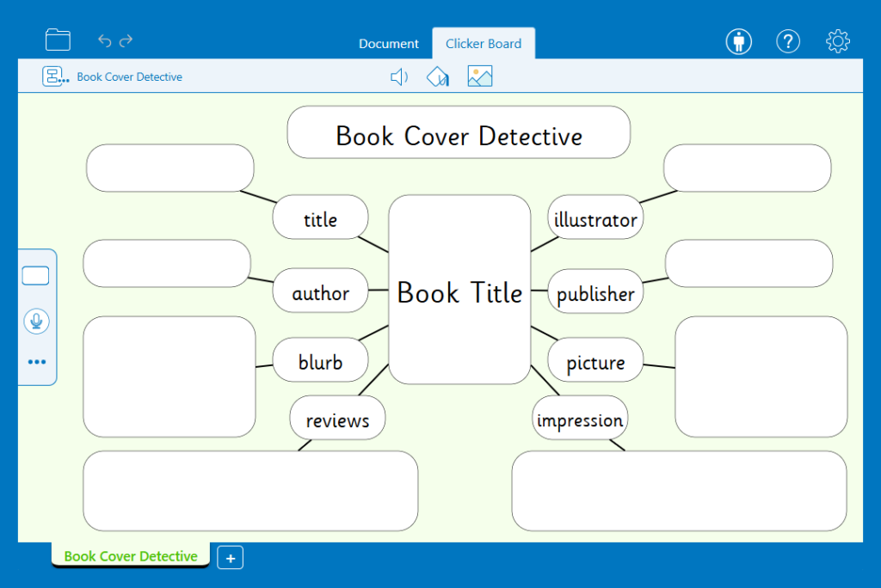The height and width of the screenshot is (588, 881).
Task: Click the Book Cover Detective toolbar label
Action: 129,77
